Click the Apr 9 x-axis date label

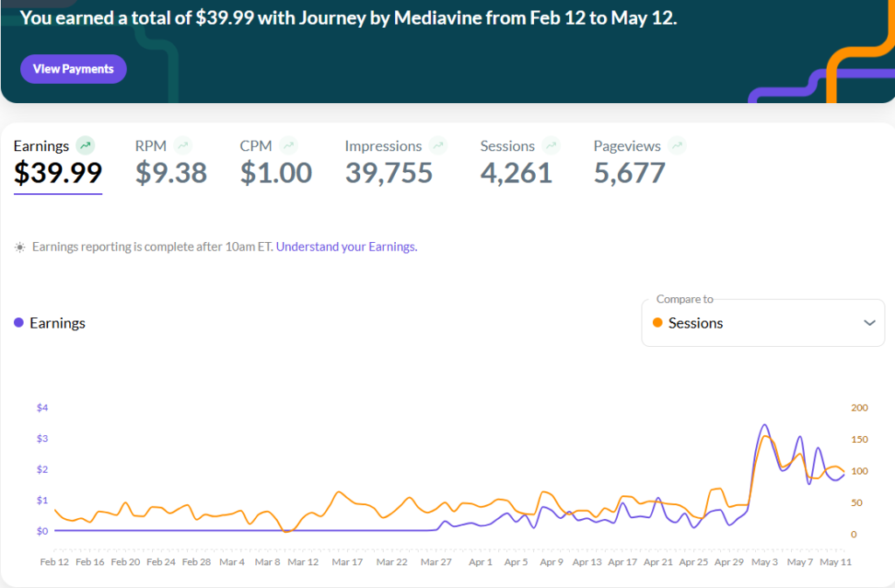pos(552,562)
